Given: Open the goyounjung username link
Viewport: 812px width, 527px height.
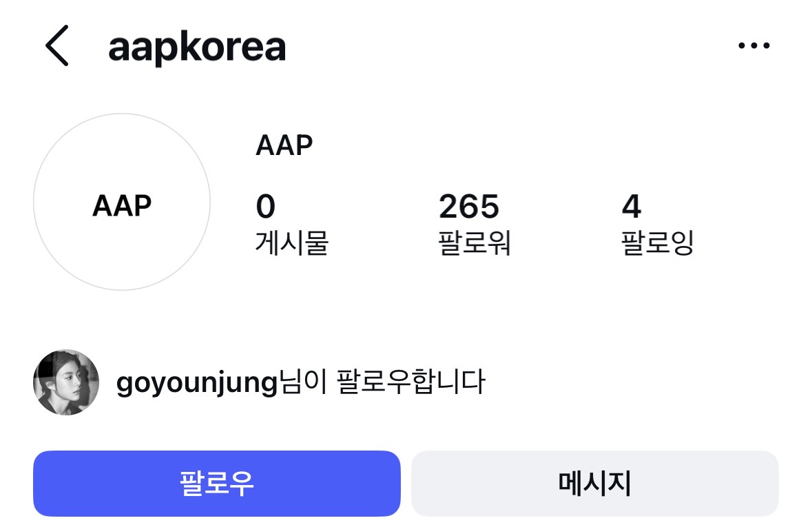Looking at the screenshot, I should click(x=196, y=382).
